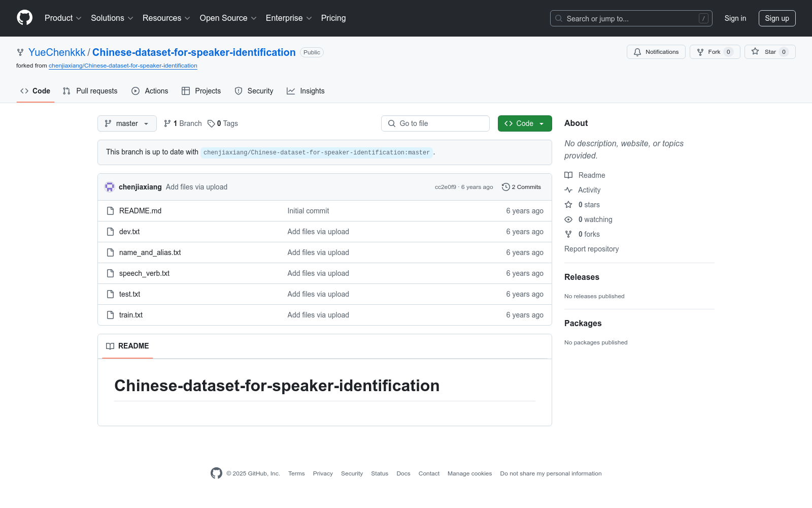Click the Sign in link
The width and height of the screenshot is (812, 508).
coord(735,18)
